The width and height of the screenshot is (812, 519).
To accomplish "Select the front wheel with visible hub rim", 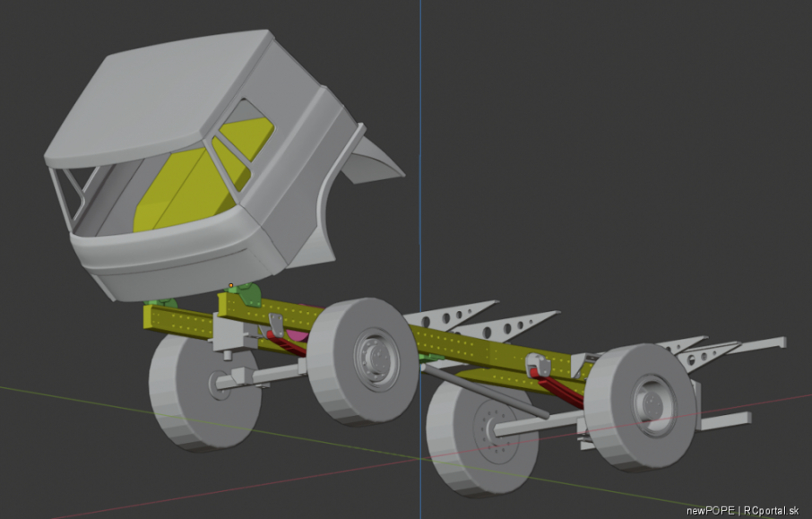I will click(x=362, y=361).
